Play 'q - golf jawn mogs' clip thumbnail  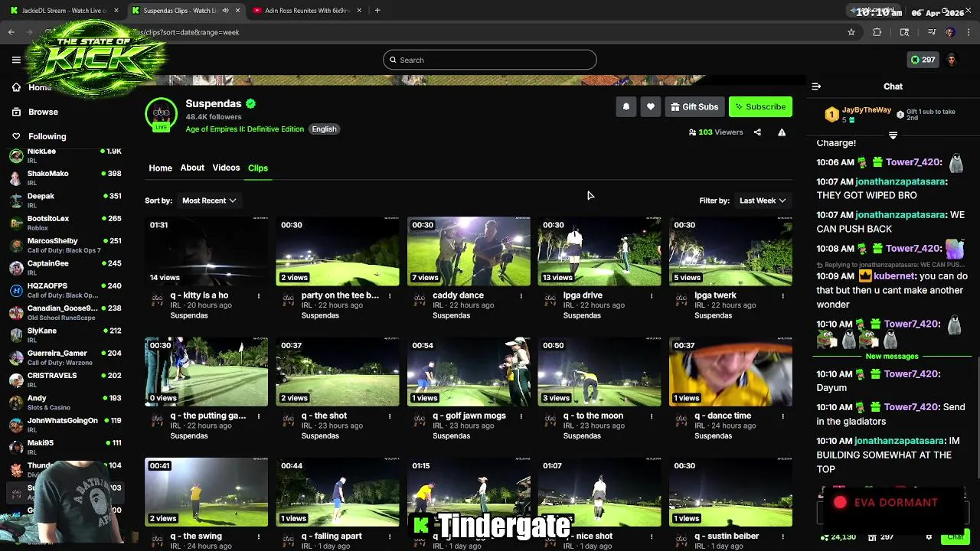tap(469, 372)
